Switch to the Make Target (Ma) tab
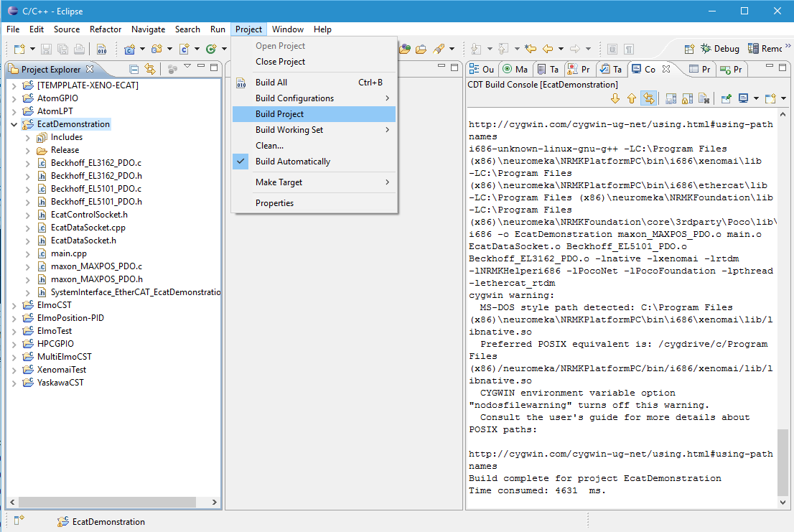 [515, 70]
